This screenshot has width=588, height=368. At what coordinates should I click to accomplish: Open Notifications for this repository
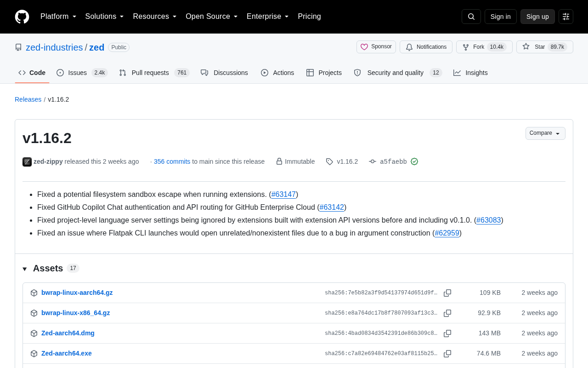426,47
